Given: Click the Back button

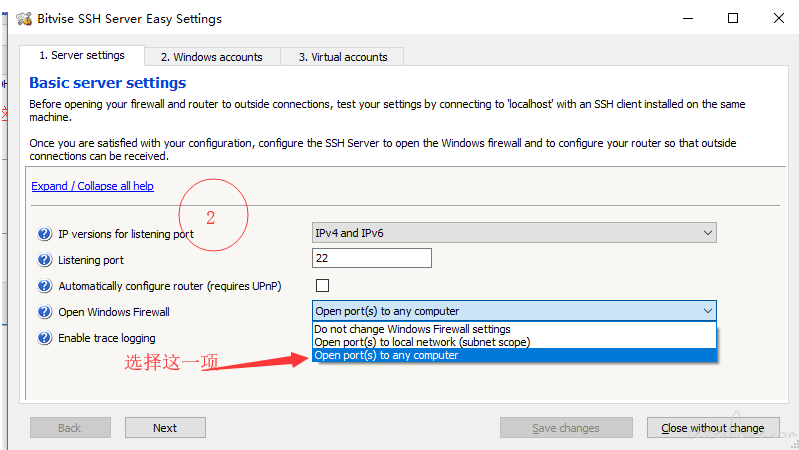Looking at the screenshot, I should click(70, 428).
